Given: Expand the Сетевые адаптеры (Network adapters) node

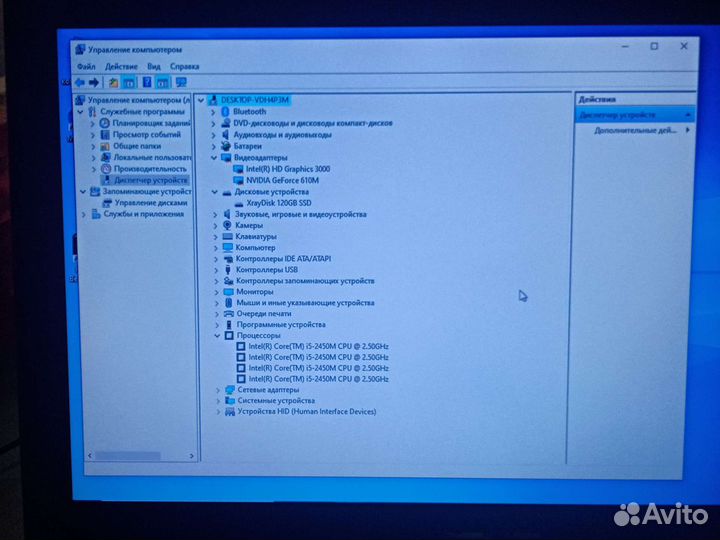Looking at the screenshot, I should click(217, 390).
